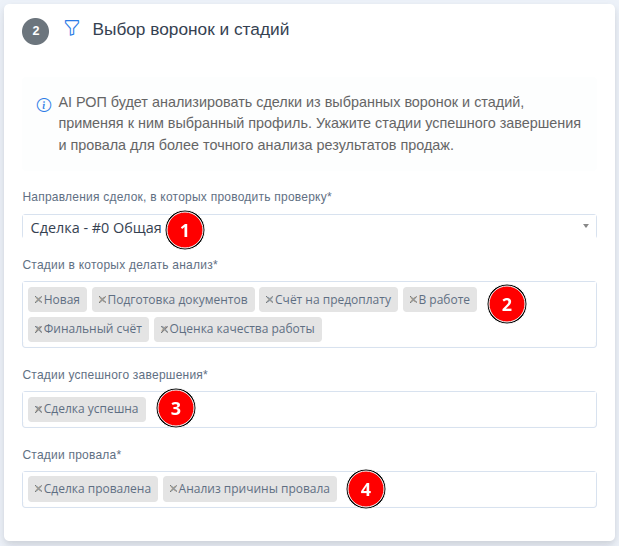
Task: Click red marker number 3
Action: (x=176, y=408)
